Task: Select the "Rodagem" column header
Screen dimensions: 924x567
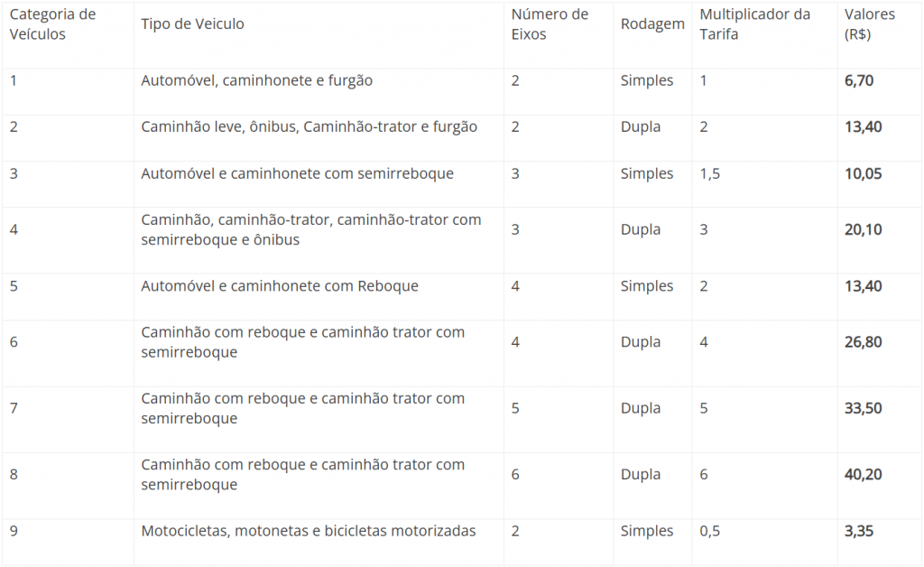Action: [x=652, y=24]
